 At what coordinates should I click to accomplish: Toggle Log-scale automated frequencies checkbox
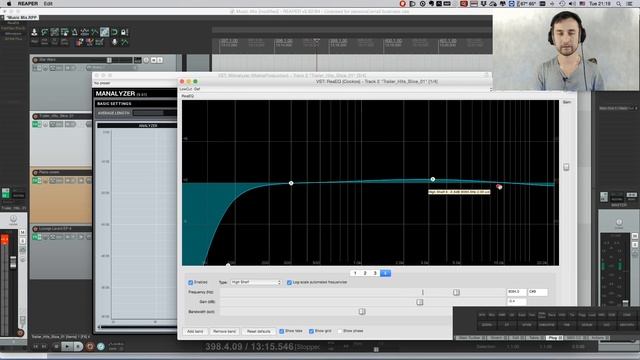[x=289, y=282]
